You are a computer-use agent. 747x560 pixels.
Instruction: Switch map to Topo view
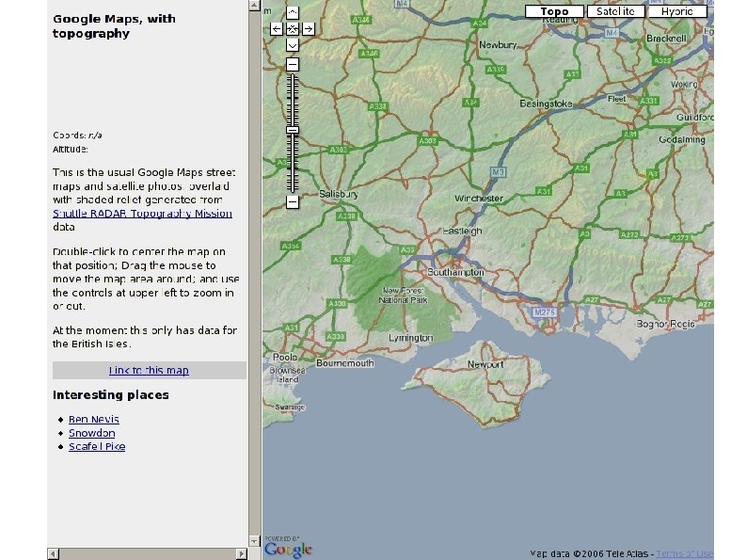coord(554,11)
